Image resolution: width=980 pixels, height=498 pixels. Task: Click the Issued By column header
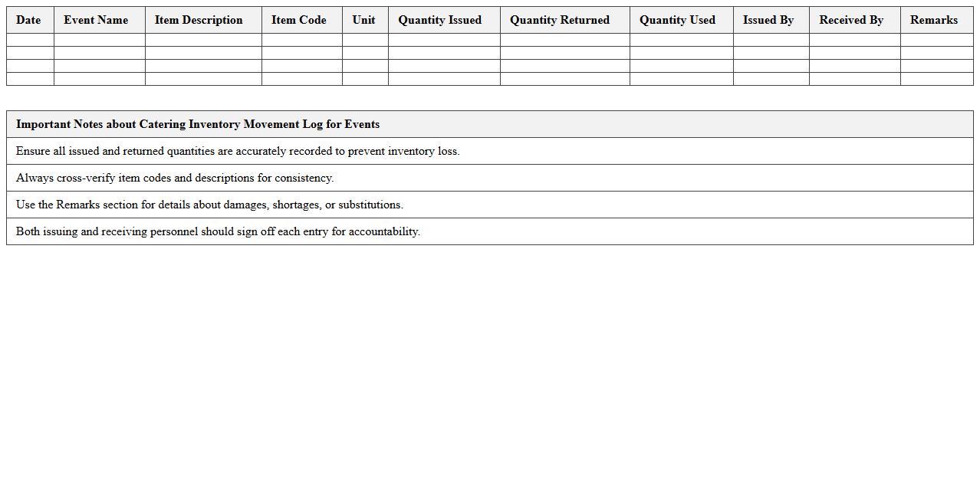click(x=768, y=20)
